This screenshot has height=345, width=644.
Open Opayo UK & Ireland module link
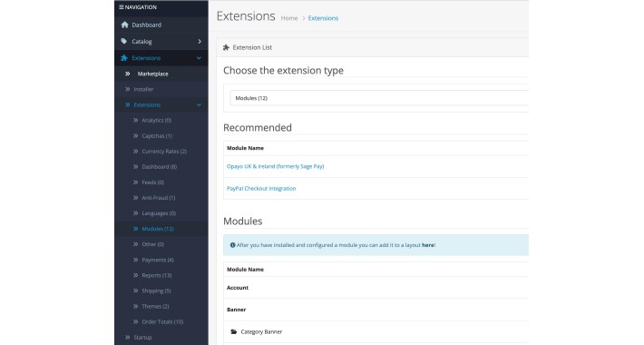pyautogui.click(x=275, y=166)
